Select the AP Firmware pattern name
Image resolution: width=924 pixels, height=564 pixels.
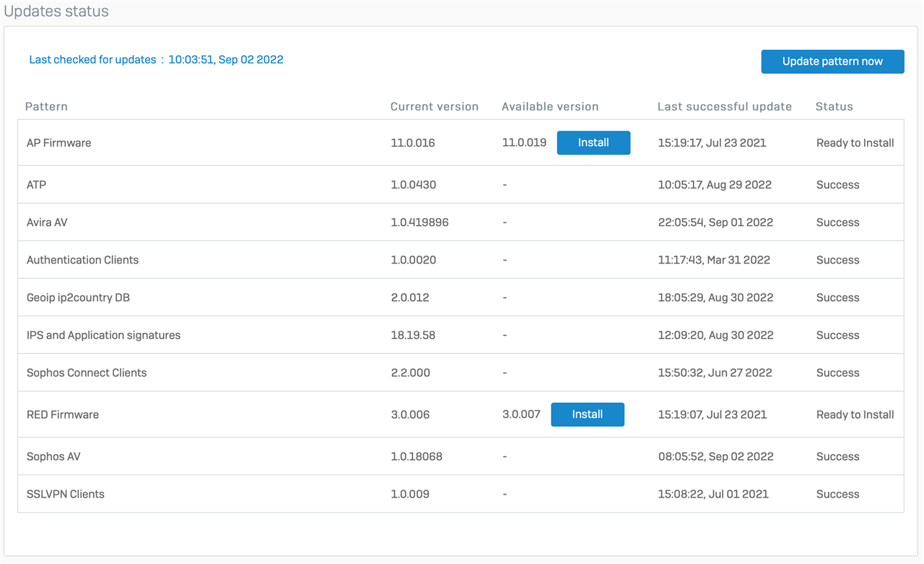tap(58, 143)
